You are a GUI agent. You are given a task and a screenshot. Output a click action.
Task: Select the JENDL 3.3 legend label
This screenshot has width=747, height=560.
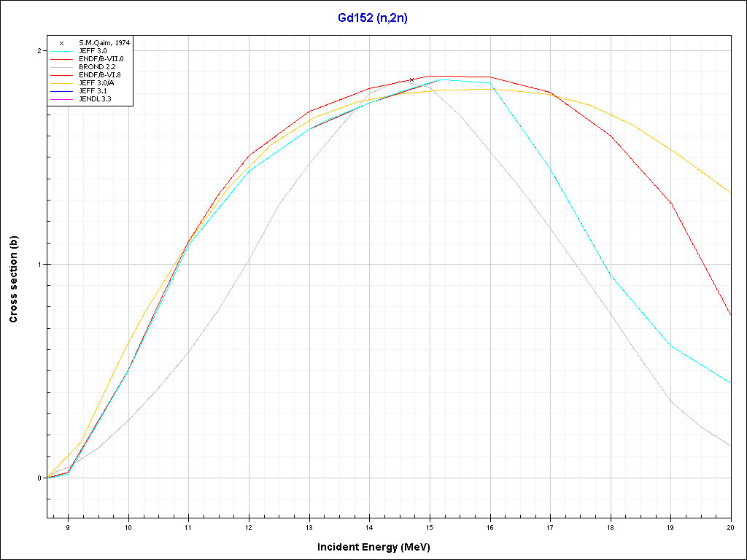pos(95,98)
